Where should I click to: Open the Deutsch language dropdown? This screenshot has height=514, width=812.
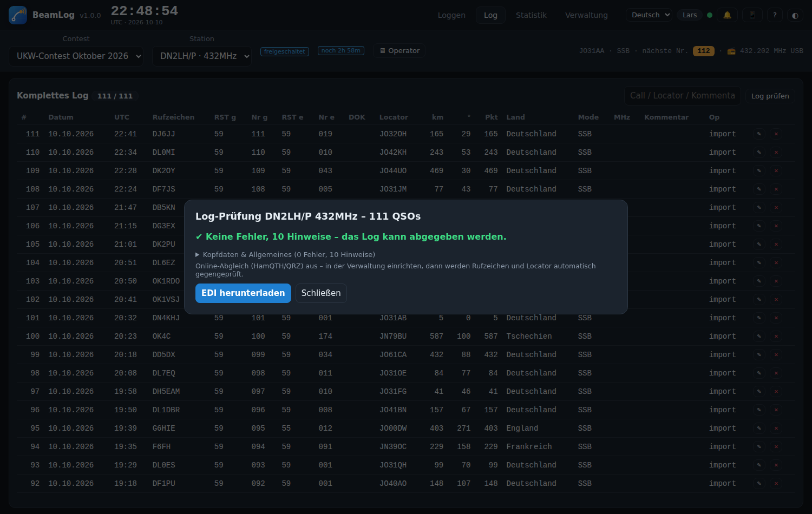pyautogui.click(x=649, y=15)
